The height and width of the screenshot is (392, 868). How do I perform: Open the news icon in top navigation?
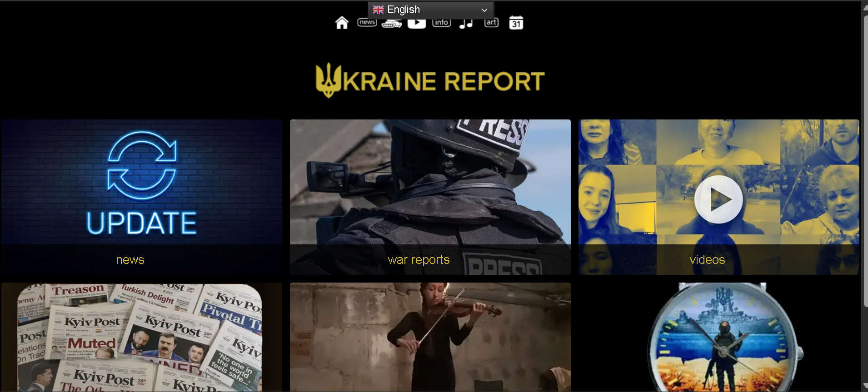click(x=367, y=23)
